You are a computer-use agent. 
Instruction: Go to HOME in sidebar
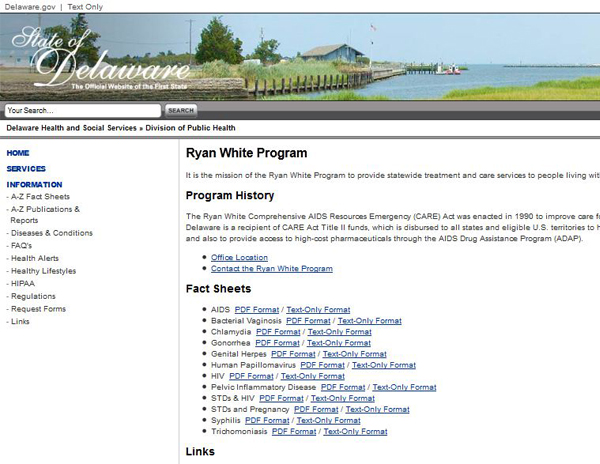[18, 153]
